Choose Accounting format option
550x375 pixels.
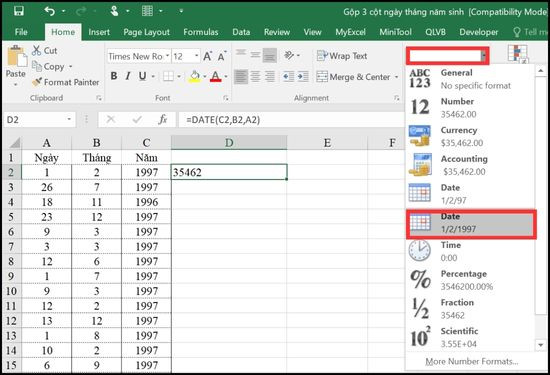click(470, 165)
